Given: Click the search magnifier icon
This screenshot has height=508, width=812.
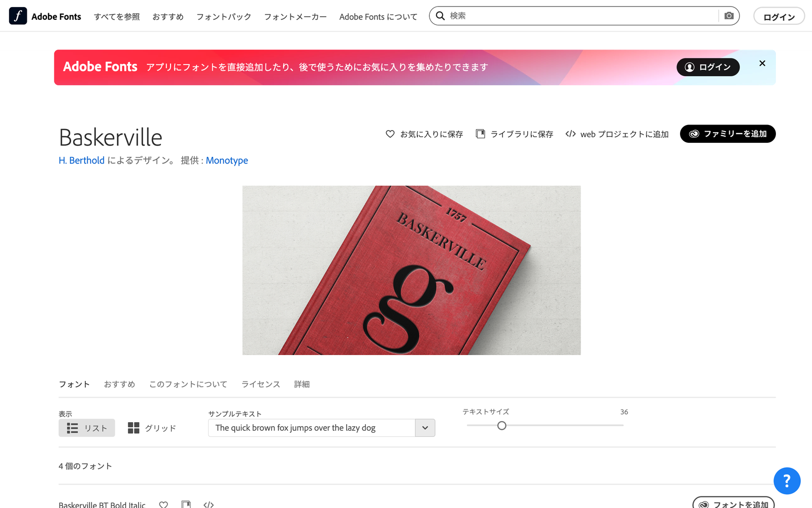Looking at the screenshot, I should coord(440,16).
